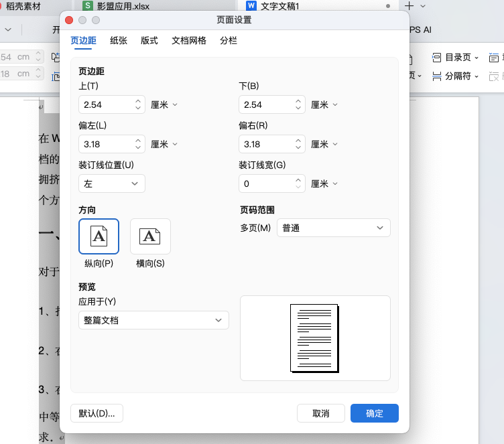Open 应用于(Y) dropdown showing 整篇文档

[x=153, y=320]
